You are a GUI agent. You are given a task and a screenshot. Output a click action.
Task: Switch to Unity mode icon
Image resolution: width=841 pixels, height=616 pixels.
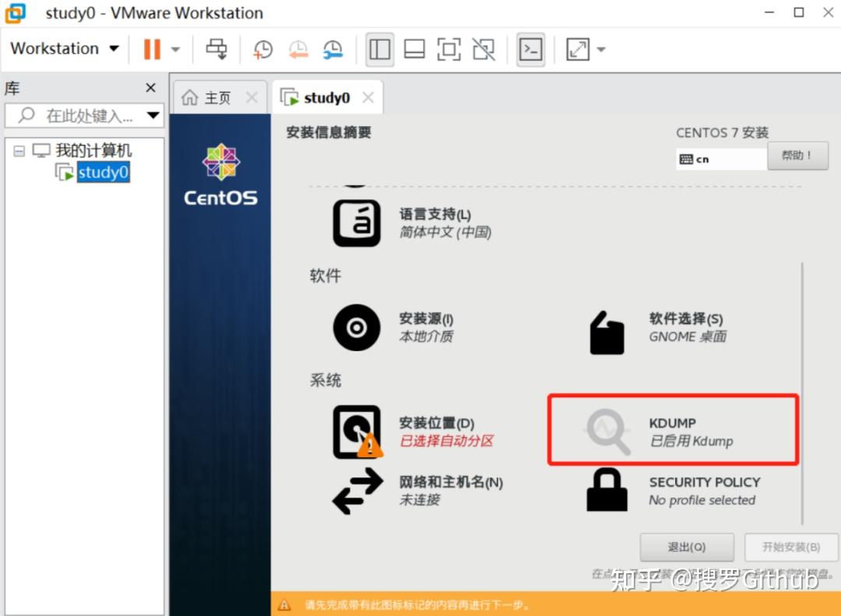[484, 49]
